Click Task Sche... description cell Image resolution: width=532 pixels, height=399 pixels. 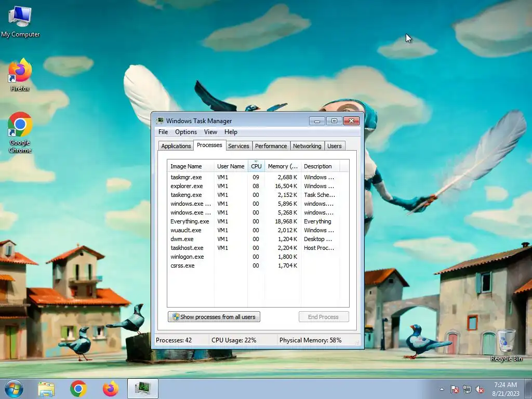click(x=320, y=195)
